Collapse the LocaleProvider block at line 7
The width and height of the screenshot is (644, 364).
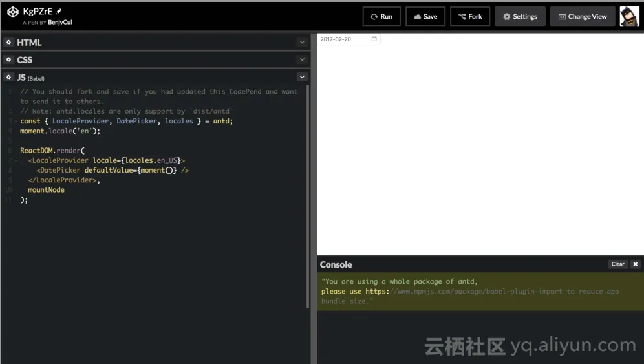click(x=16, y=160)
